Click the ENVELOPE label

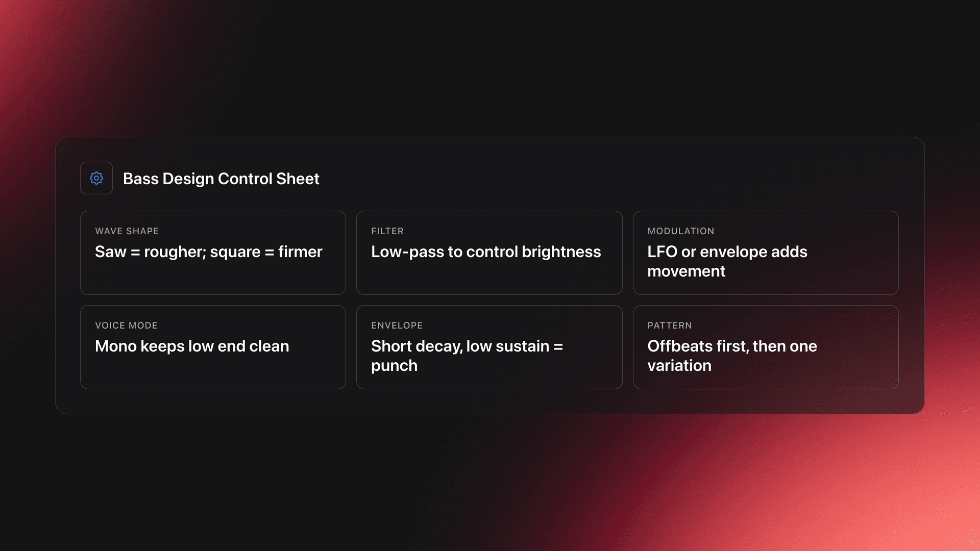pos(397,325)
